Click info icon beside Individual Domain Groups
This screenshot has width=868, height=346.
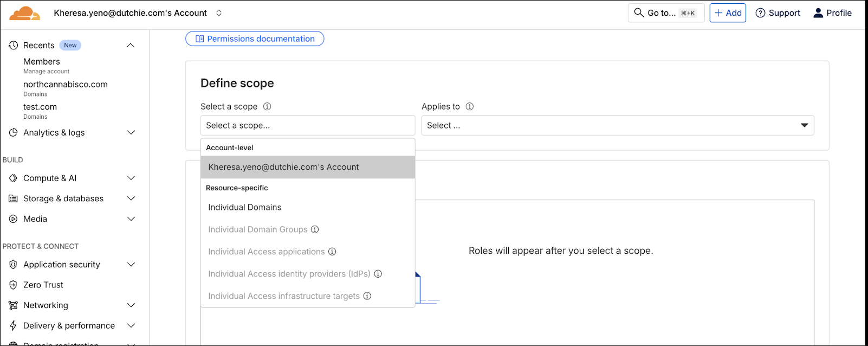pyautogui.click(x=315, y=229)
